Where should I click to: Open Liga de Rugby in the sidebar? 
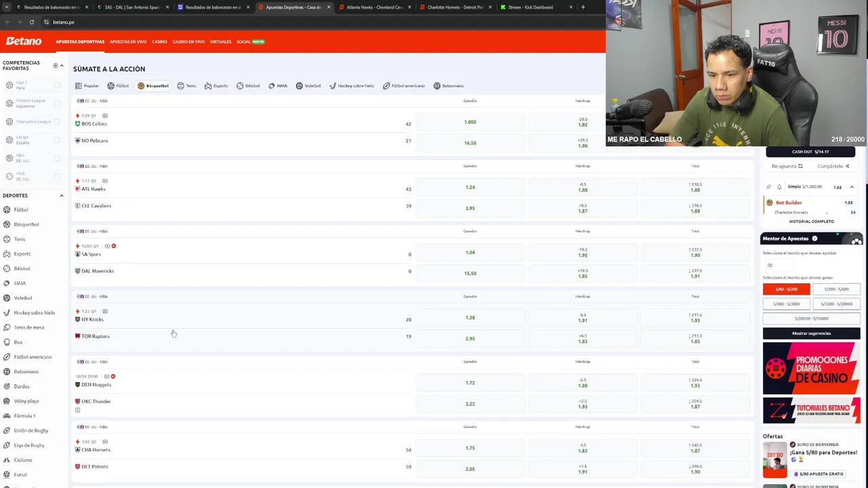click(x=24, y=445)
